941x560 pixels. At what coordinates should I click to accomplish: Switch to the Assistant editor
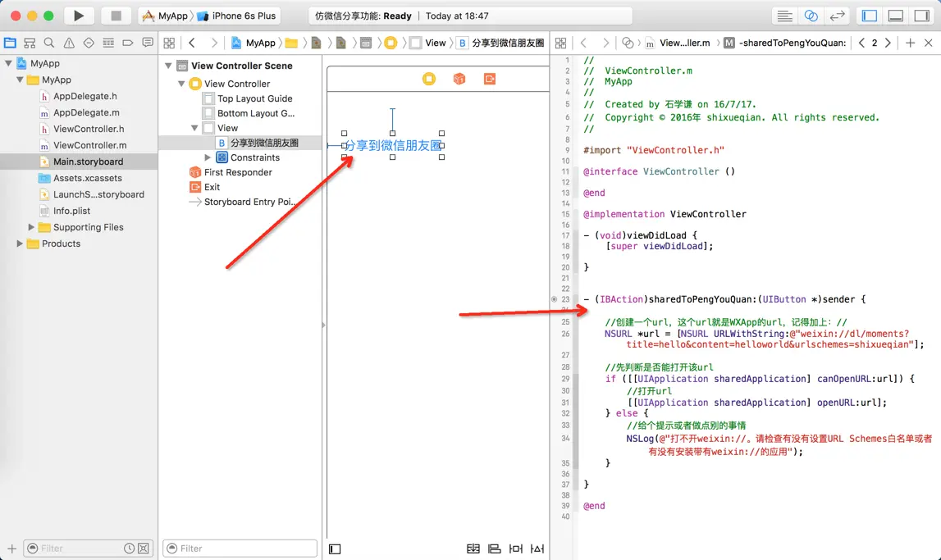(811, 16)
